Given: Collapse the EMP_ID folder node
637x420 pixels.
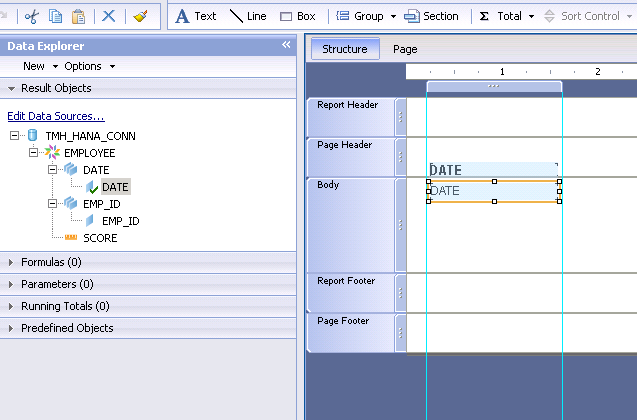Looking at the screenshot, I should click(53, 203).
